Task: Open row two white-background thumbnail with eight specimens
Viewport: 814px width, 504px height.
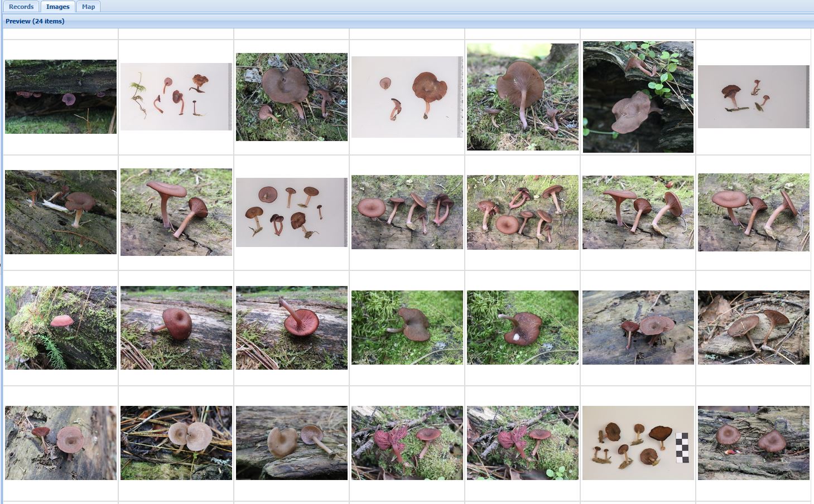Action: [x=292, y=212]
